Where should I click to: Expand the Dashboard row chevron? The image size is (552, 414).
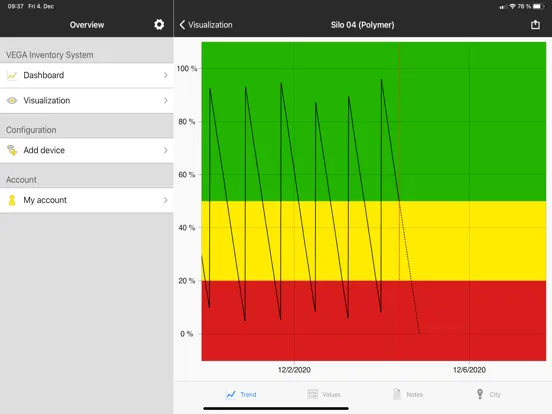[165, 75]
